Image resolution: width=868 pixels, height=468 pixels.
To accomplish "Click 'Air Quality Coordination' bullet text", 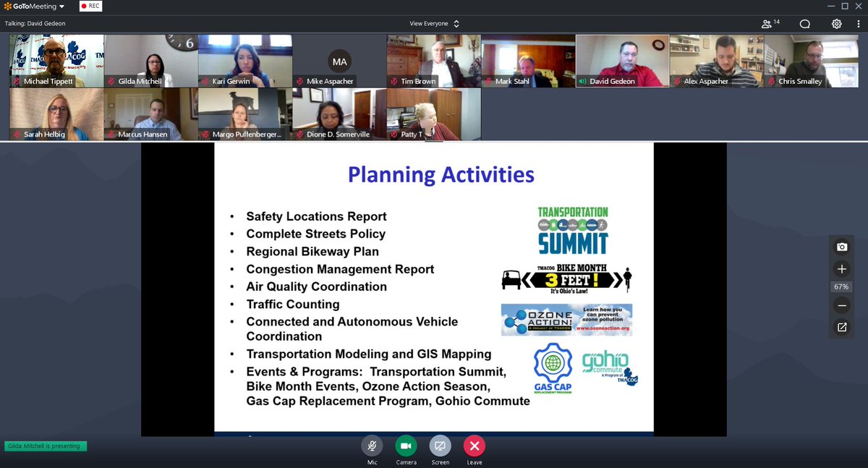I will pos(316,286).
